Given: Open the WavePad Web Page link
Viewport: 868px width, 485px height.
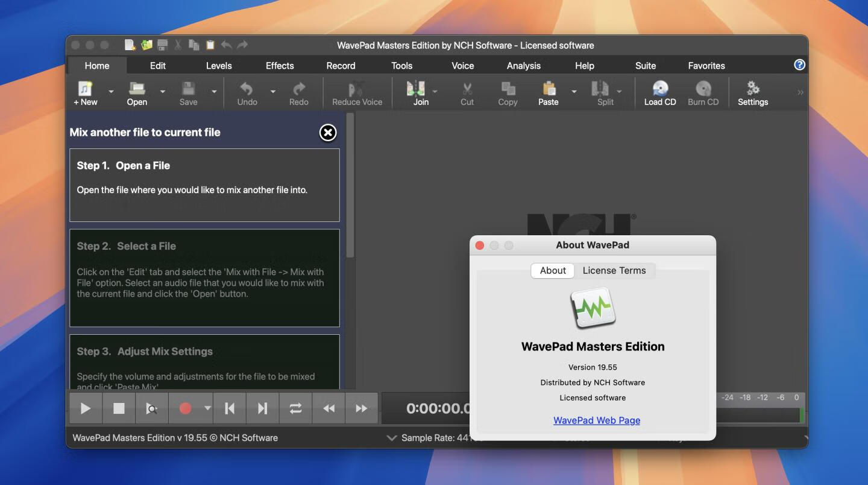Looking at the screenshot, I should [x=597, y=420].
